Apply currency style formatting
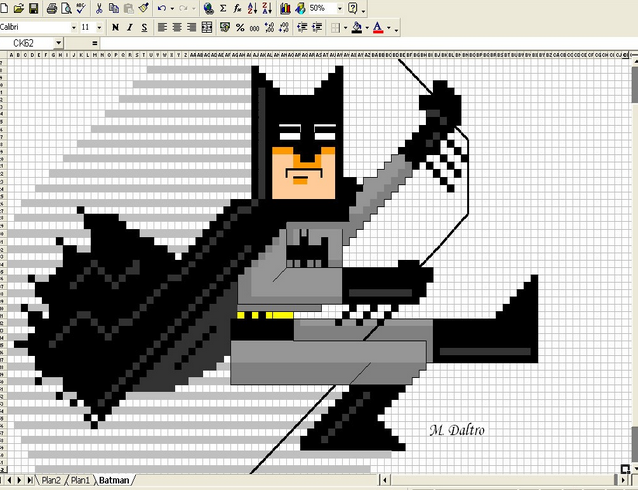The width and height of the screenshot is (638, 490). (225, 27)
